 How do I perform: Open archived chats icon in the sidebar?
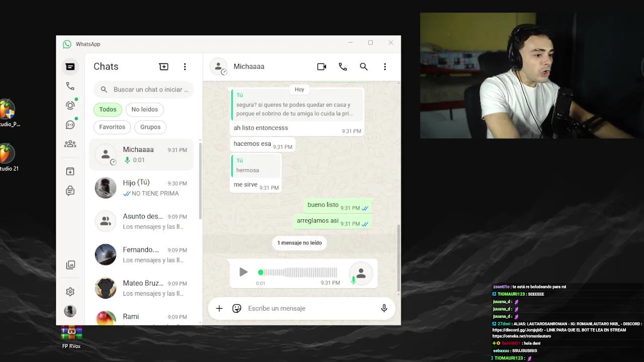70,171
